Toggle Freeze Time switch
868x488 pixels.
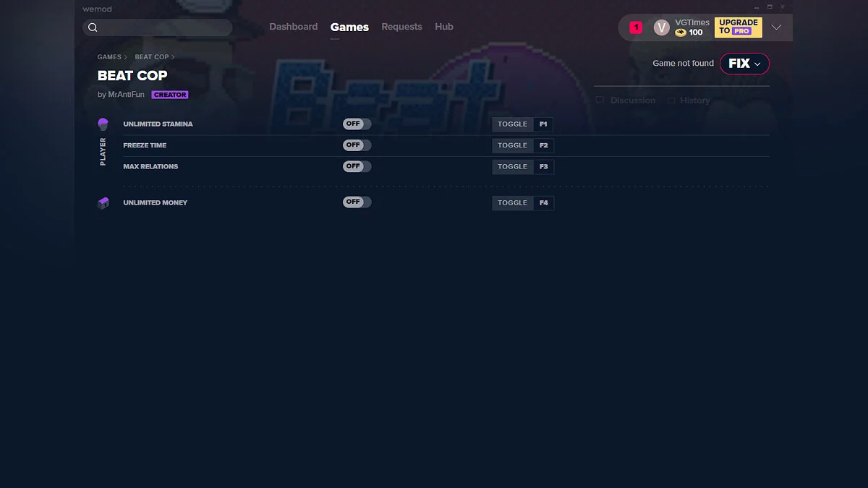357,145
